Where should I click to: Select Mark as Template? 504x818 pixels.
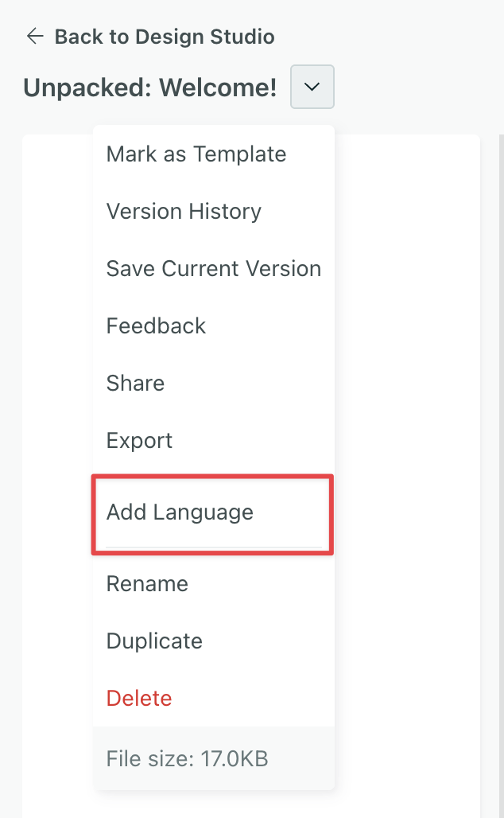tap(196, 154)
